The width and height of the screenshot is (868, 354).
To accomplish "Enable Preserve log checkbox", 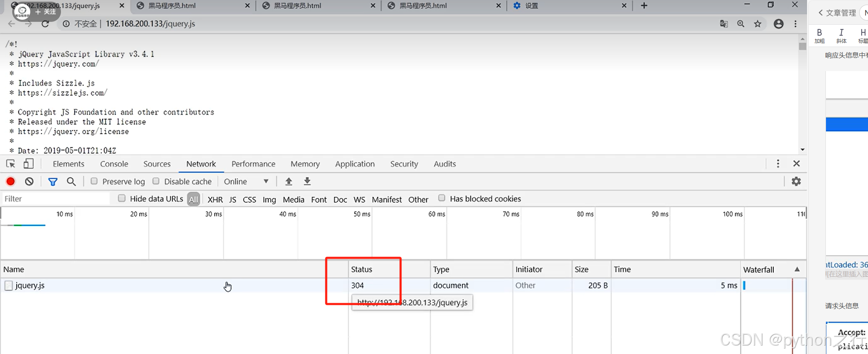I will 94,181.
